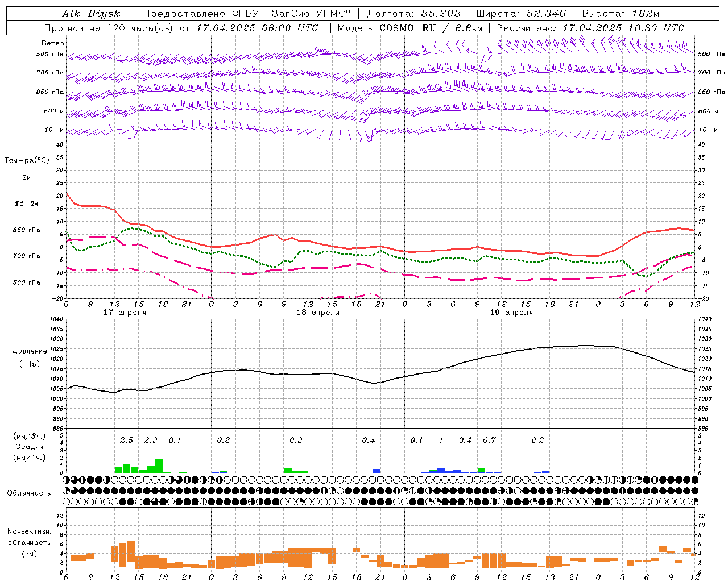
Task: Click the 0.7 precipitation total value
Action: coord(489,440)
